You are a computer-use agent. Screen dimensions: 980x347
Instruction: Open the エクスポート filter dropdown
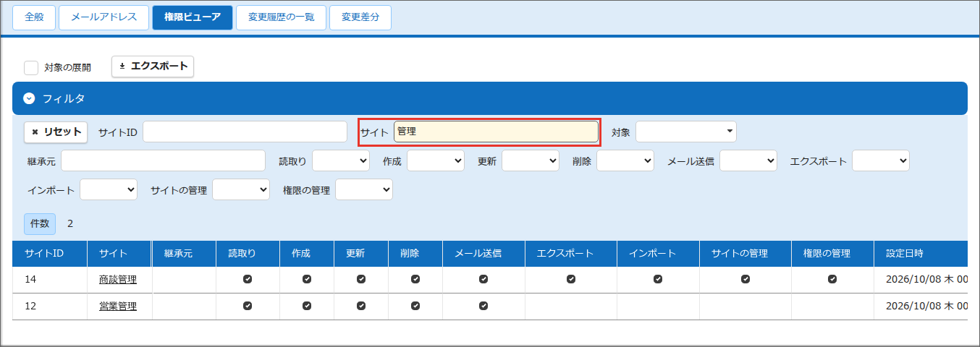click(x=881, y=160)
